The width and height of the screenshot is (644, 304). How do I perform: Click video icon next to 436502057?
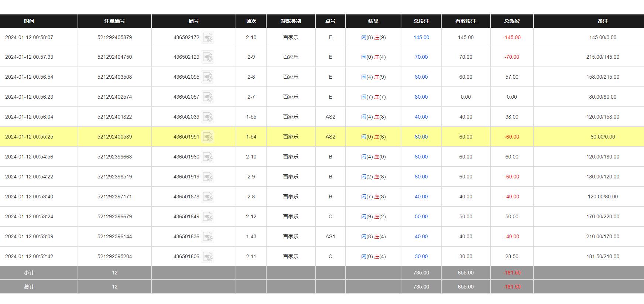[208, 97]
